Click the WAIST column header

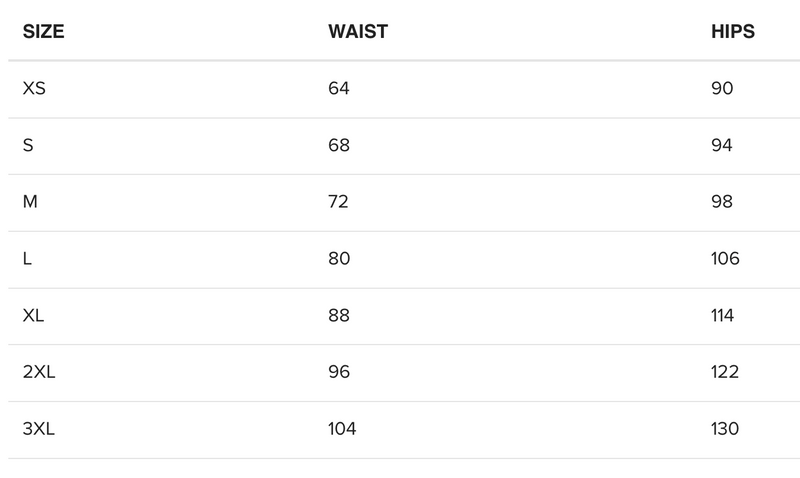357,32
